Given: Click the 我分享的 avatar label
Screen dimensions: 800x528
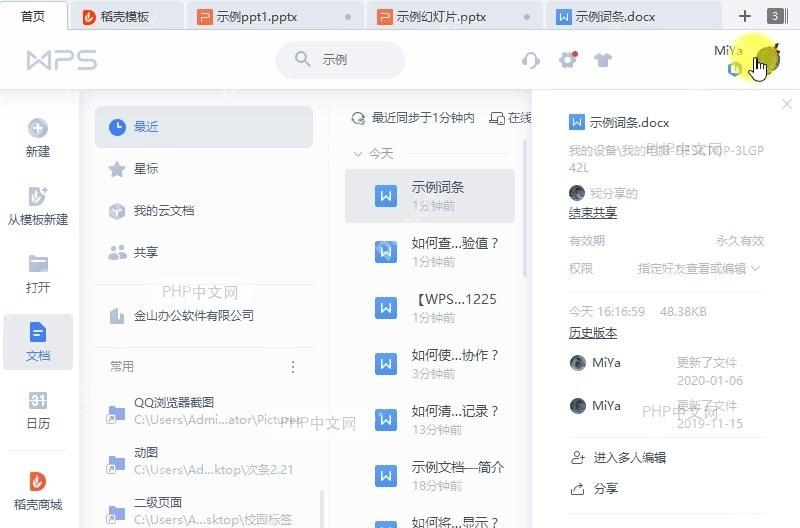Looking at the screenshot, I should click(603, 193).
